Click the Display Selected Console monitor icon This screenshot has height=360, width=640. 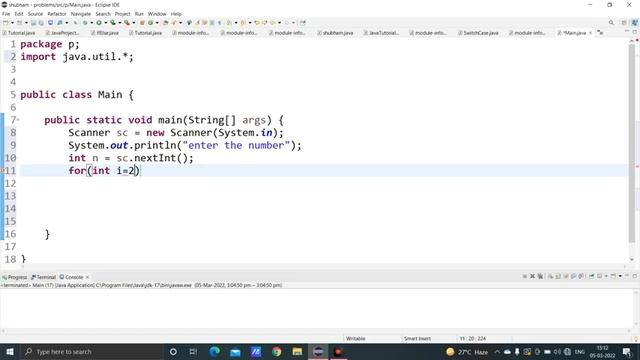coord(600,276)
